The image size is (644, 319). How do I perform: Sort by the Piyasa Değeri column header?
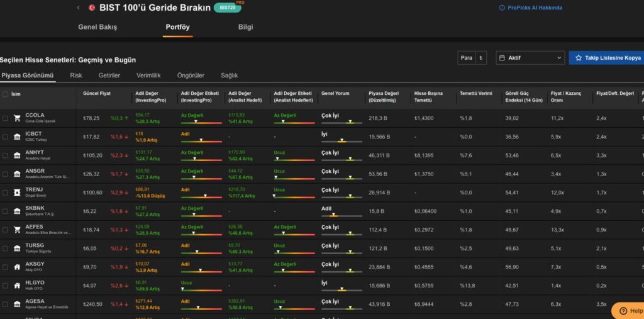384,97
